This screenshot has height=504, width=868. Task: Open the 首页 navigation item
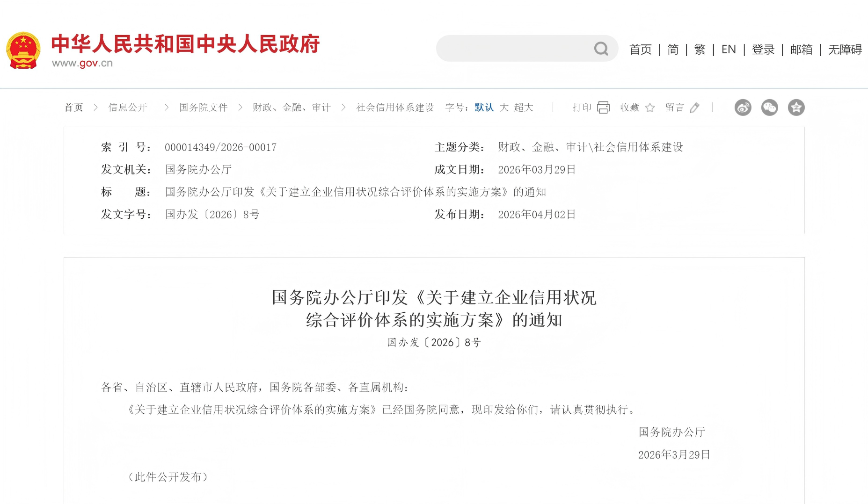640,49
